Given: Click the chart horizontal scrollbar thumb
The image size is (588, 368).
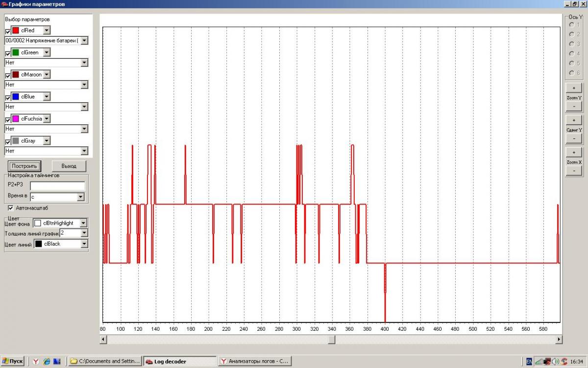Looking at the screenshot, I should (332, 340).
